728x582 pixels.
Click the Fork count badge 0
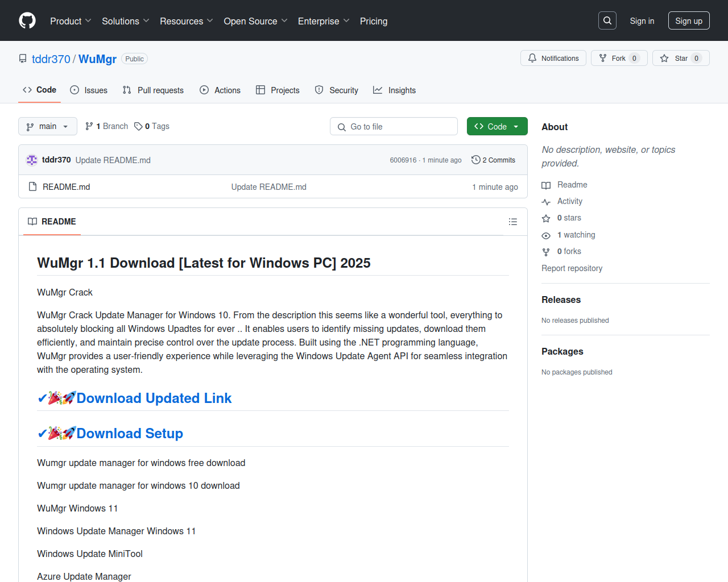click(x=634, y=59)
